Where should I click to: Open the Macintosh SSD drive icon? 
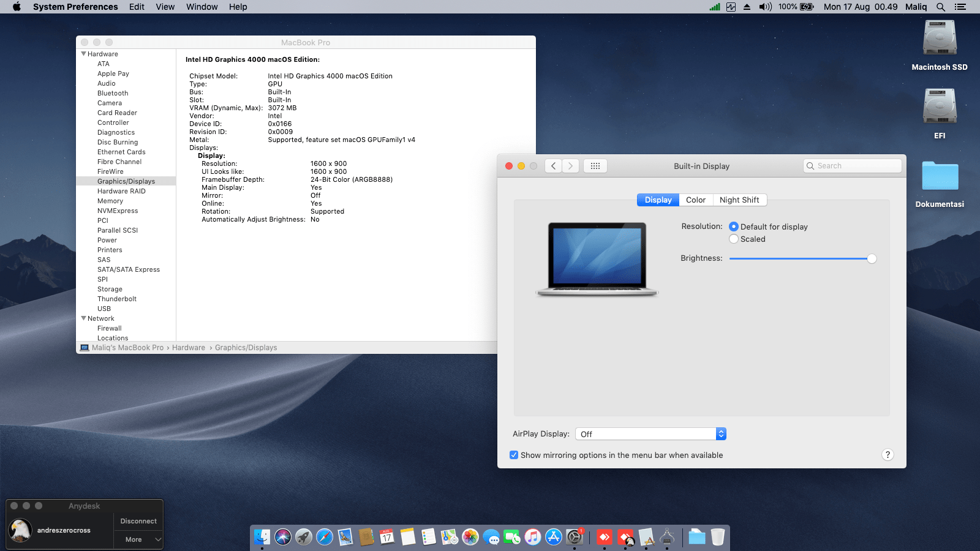point(940,39)
